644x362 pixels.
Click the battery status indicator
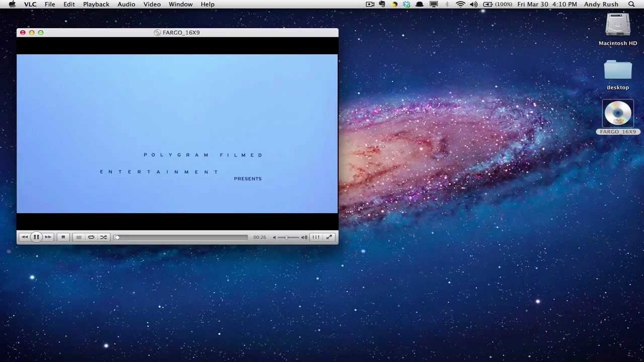click(x=498, y=4)
